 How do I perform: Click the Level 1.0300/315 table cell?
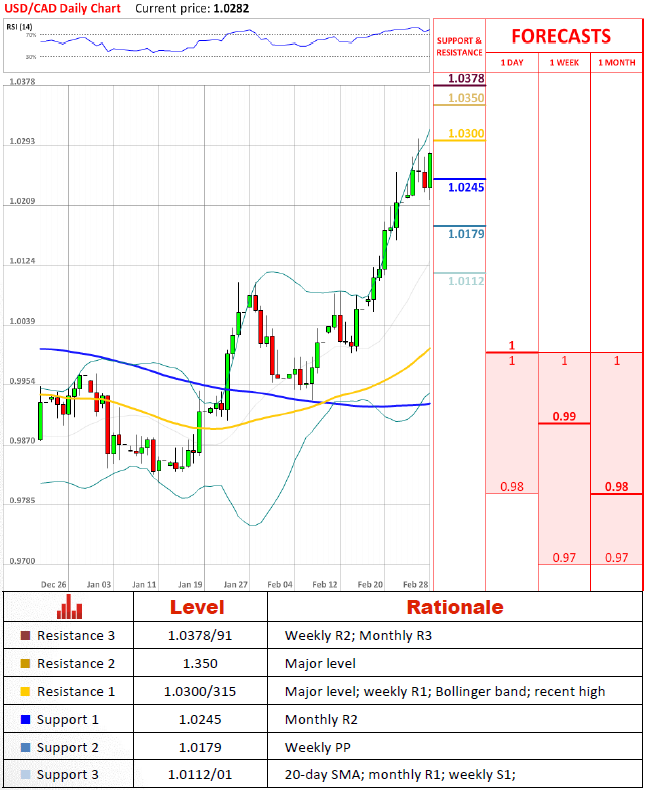(200, 692)
